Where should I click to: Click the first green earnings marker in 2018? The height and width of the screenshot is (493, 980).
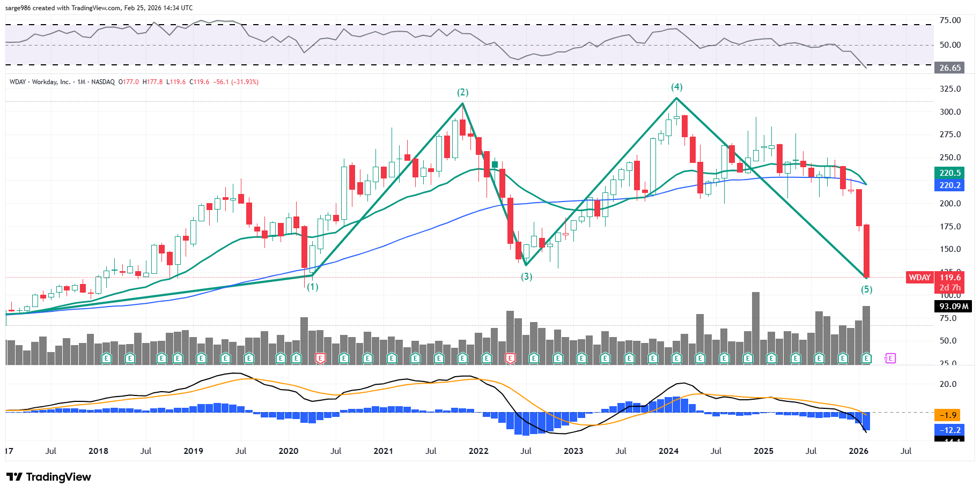(x=106, y=358)
